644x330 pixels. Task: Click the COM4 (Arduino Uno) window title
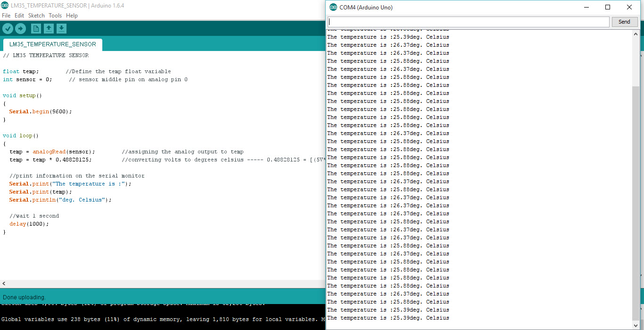click(366, 7)
